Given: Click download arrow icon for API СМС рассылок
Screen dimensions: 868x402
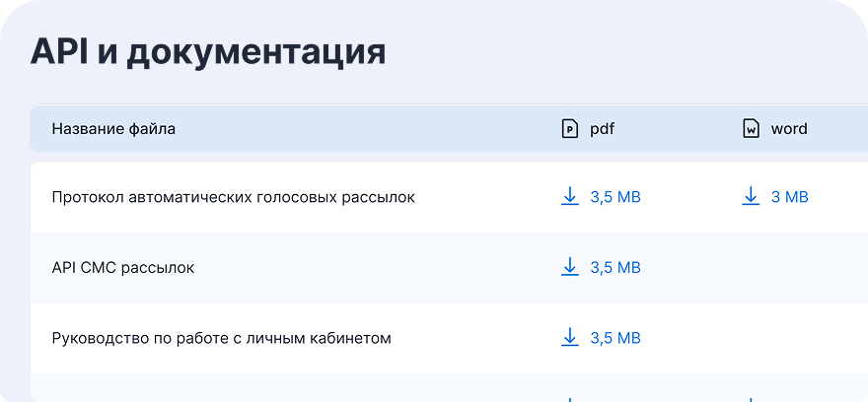Looking at the screenshot, I should click(x=569, y=267).
